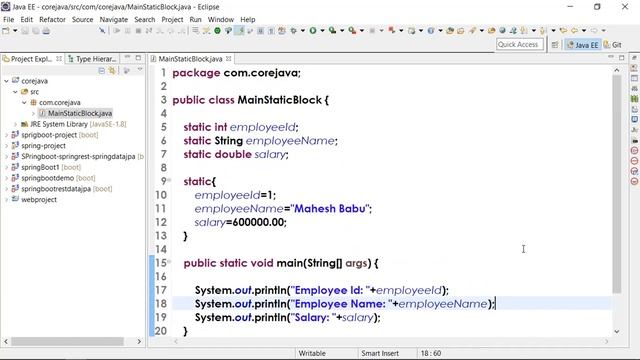The image size is (640, 360).
Task: Minimize the editor area
Action: [x=611, y=58]
